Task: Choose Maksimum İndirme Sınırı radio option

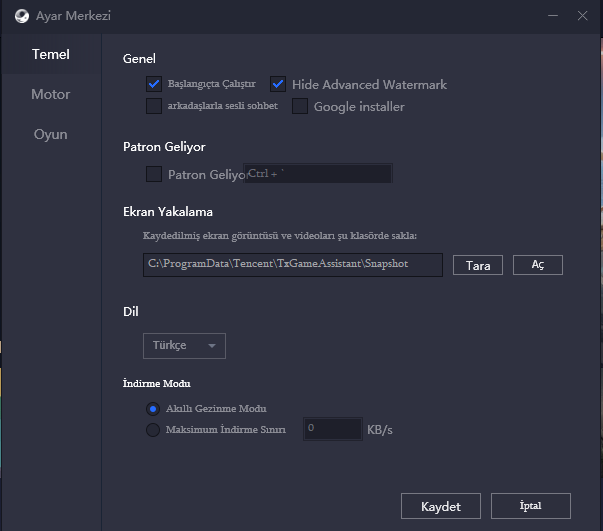Action: coord(153,430)
